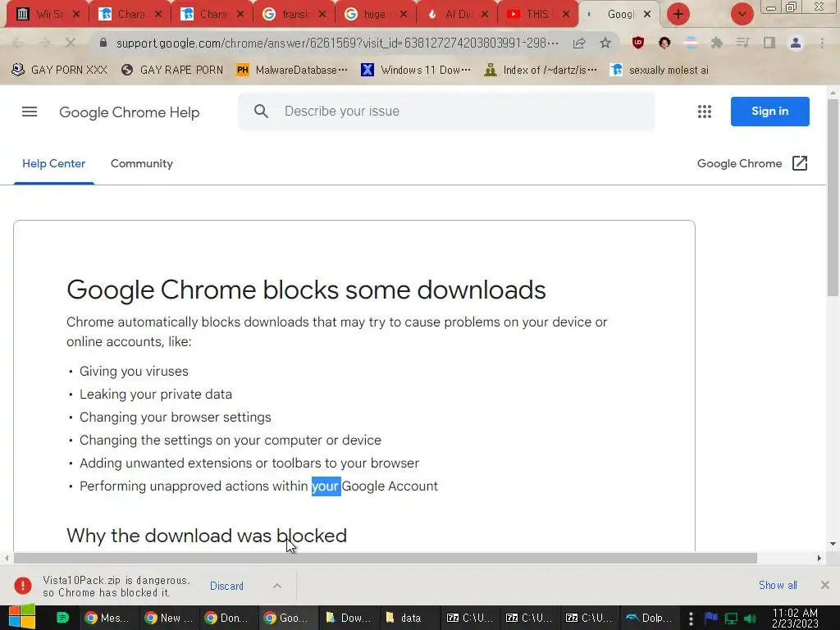Open the New ... Chrome taskbar window
840x630 pixels.
pyautogui.click(x=169, y=619)
